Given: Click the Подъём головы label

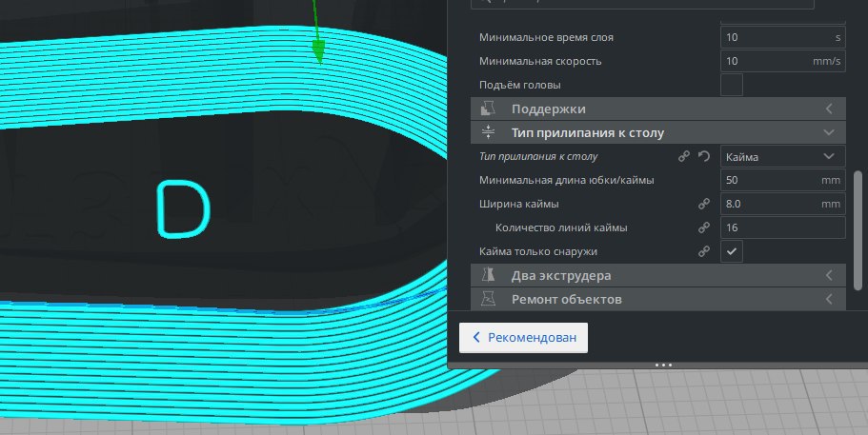Looking at the screenshot, I should click(x=520, y=85).
